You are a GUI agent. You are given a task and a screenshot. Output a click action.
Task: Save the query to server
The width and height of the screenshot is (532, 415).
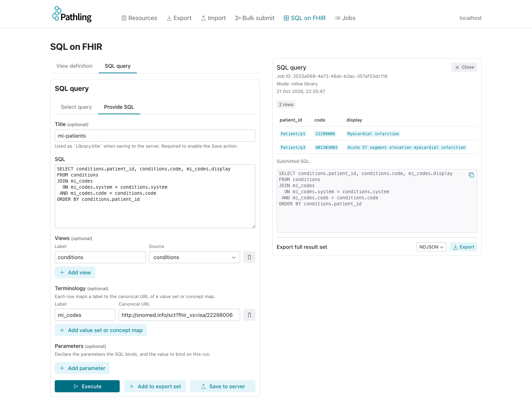(x=223, y=386)
